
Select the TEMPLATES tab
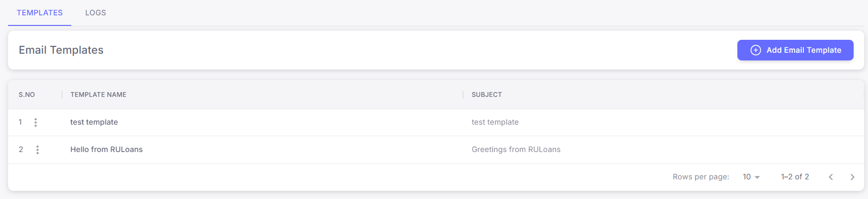click(x=40, y=13)
